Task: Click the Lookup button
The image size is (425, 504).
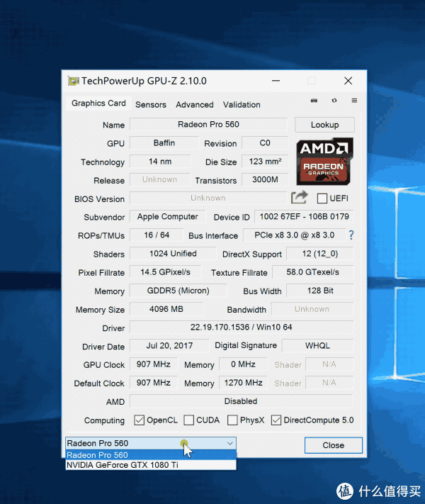Action: 324,125
